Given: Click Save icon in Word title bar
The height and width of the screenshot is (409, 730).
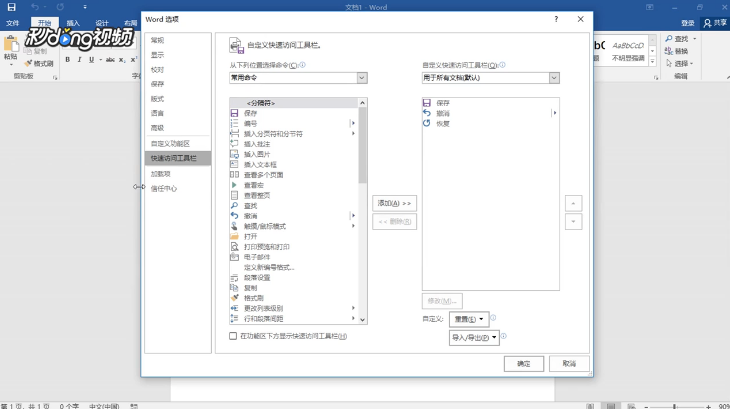Looking at the screenshot, I should 11,7.
